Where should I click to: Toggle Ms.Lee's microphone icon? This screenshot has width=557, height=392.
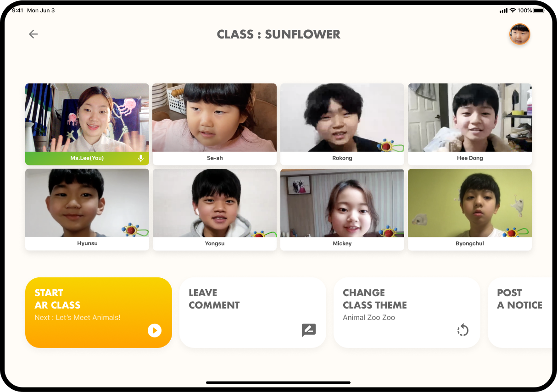point(141,158)
